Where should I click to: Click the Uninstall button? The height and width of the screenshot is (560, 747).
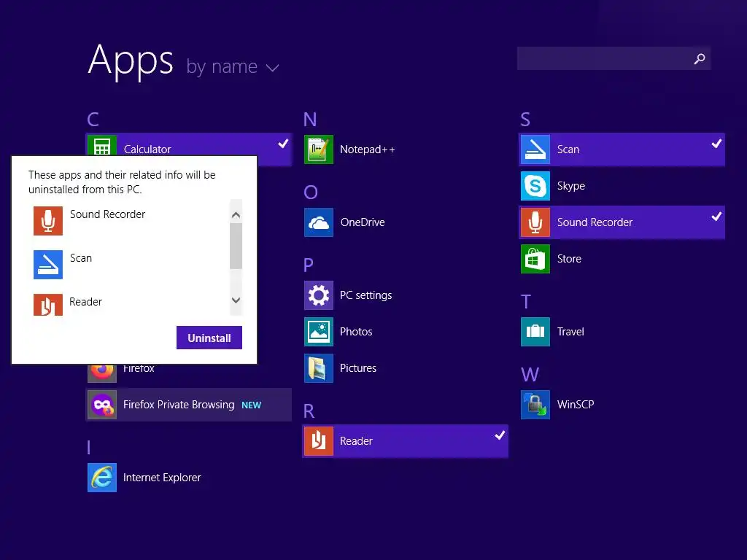209,338
